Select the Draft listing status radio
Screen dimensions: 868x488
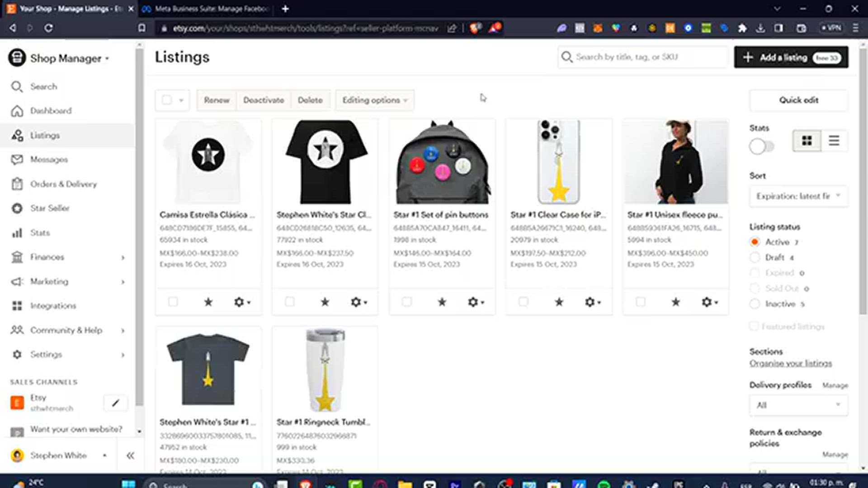(755, 257)
